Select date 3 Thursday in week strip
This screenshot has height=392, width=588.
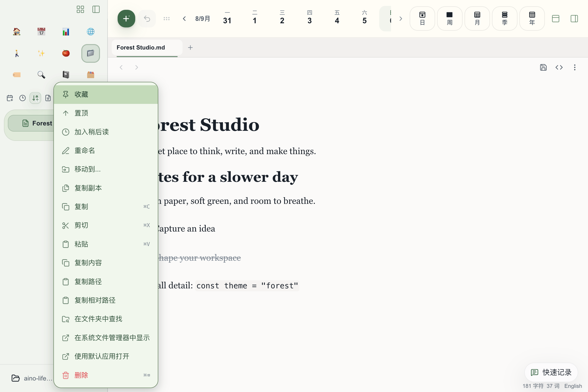[309, 18]
